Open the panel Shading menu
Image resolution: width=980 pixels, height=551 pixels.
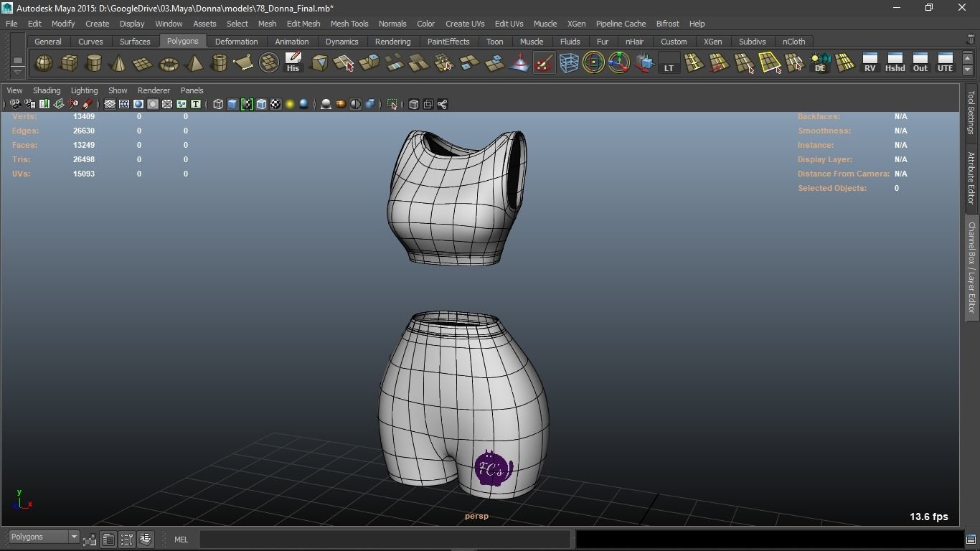tap(47, 90)
